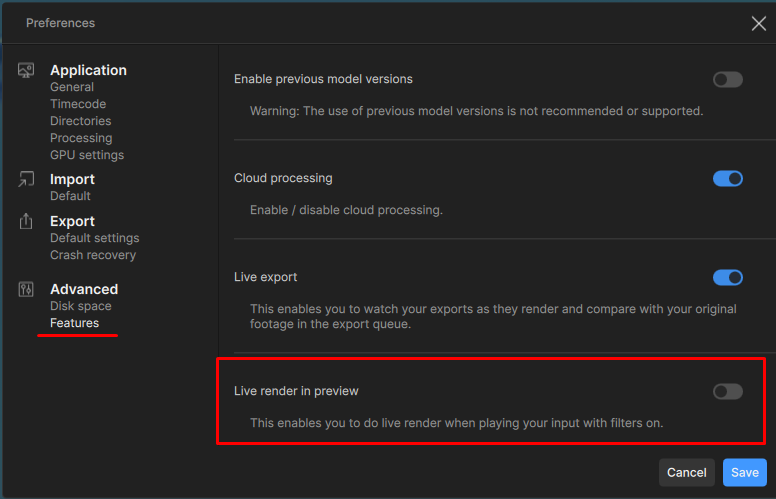Click the Save button

745,473
